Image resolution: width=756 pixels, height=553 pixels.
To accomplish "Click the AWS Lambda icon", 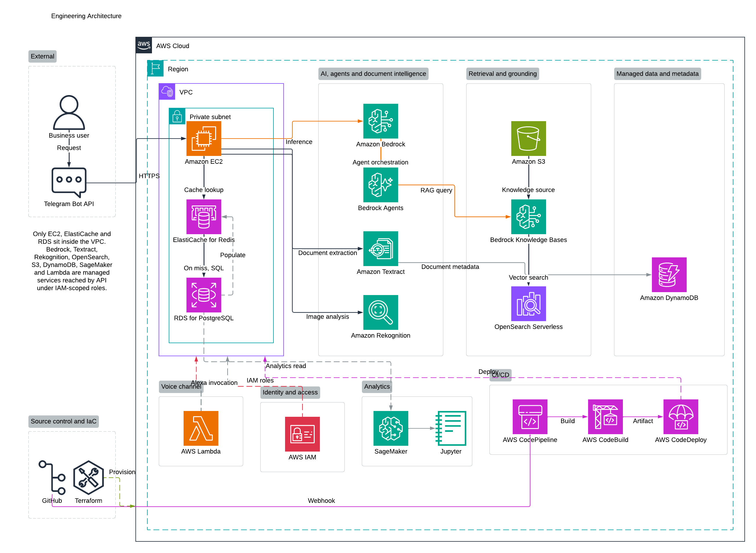I will [x=201, y=428].
